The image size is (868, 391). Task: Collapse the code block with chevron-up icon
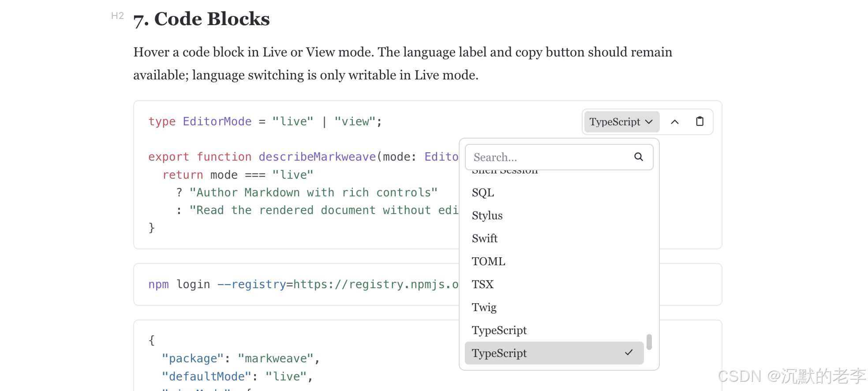click(x=674, y=122)
